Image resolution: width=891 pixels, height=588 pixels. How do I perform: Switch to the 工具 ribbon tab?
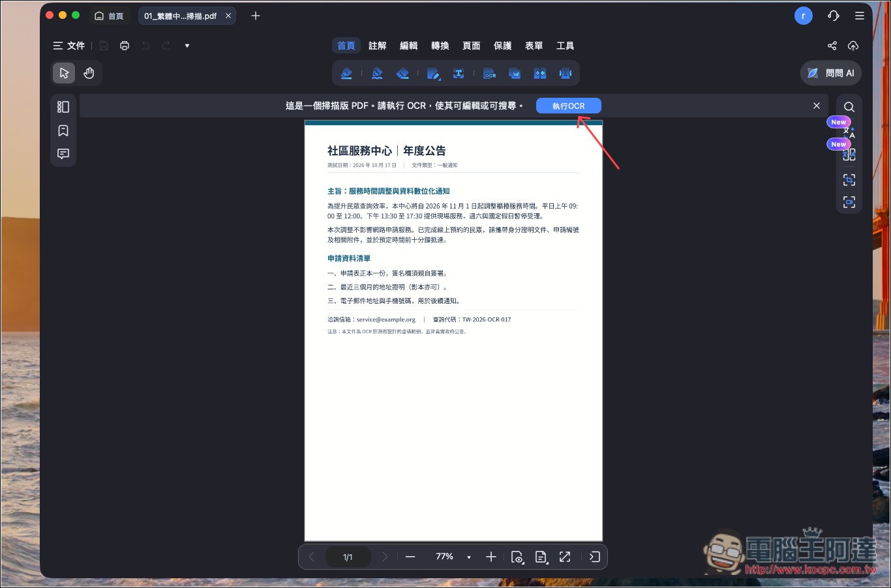566,46
